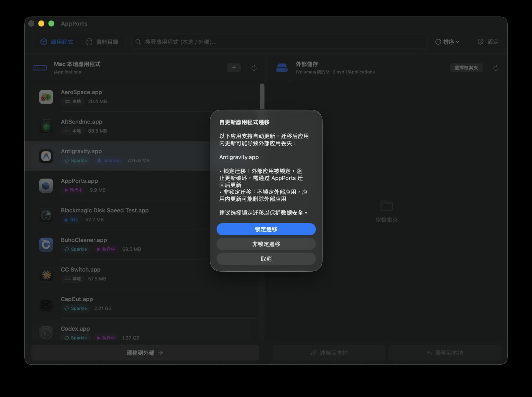Image resolution: width=532 pixels, height=397 pixels.
Task: Select the BuhoCleaner.app row name
Action: 84,240
